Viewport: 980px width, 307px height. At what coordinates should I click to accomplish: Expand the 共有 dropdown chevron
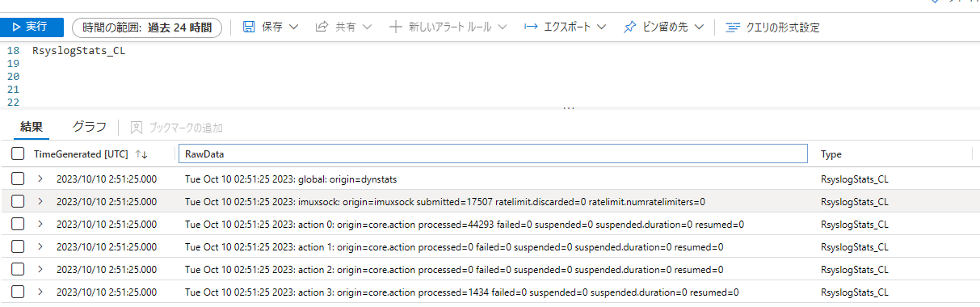coord(367,27)
